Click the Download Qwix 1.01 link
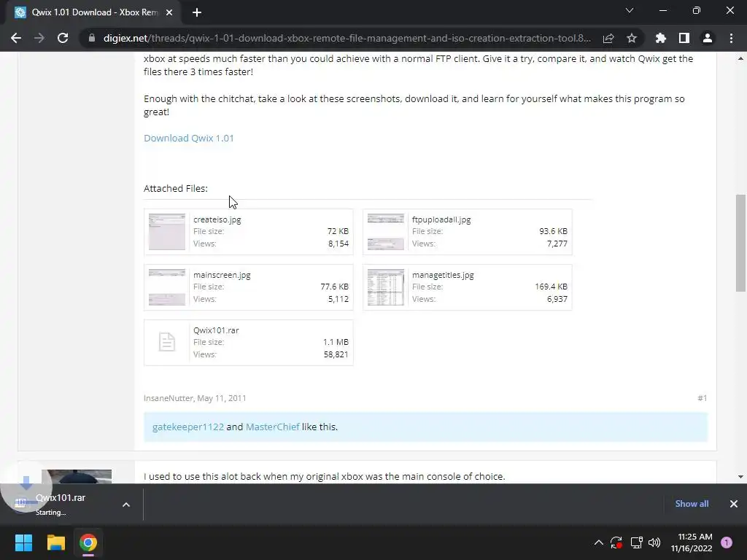The width and height of the screenshot is (747, 560). pos(189,138)
